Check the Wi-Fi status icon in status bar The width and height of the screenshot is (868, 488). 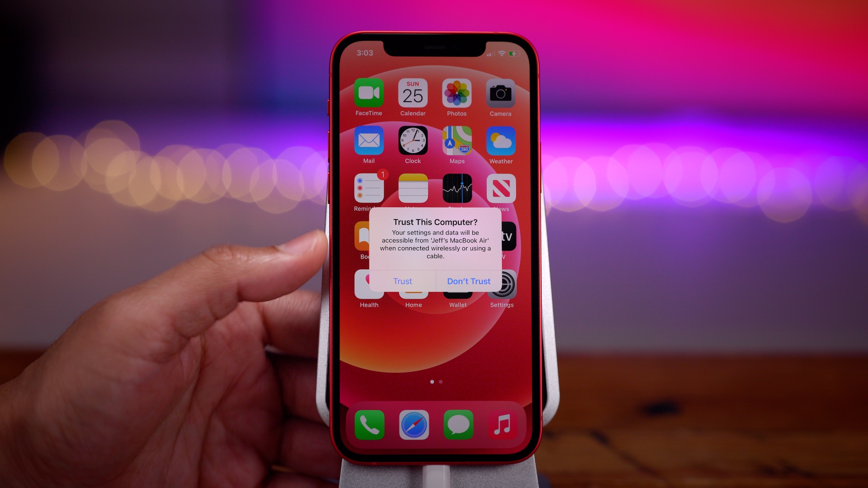(503, 52)
